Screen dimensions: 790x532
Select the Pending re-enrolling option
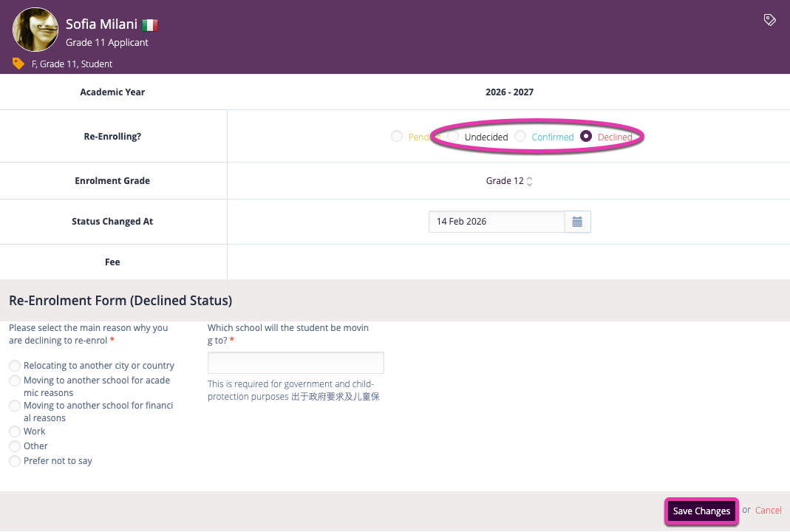pyautogui.click(x=397, y=136)
